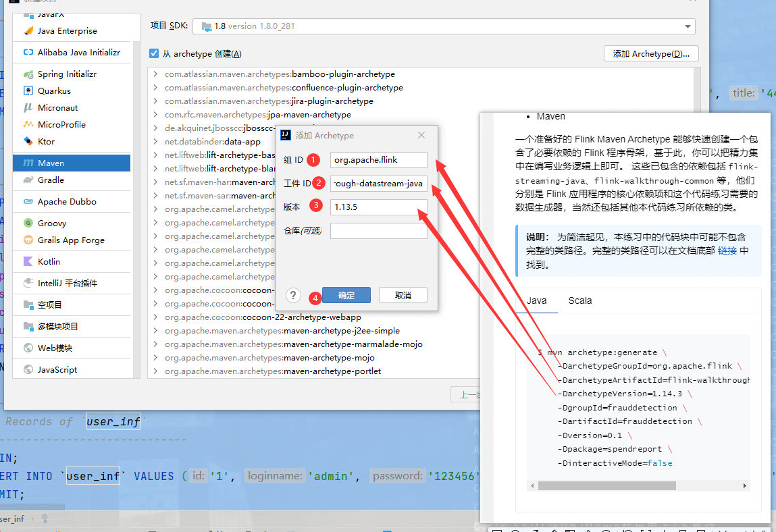The height and width of the screenshot is (532, 776).
Task: Choose Alibaba Java Initializr icon
Action: tap(28, 53)
